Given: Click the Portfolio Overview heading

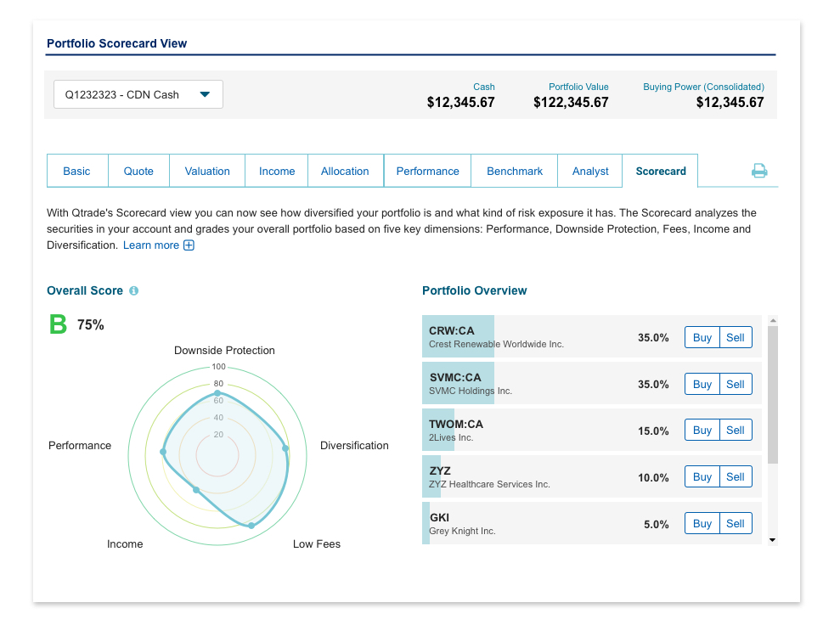Looking at the screenshot, I should [474, 290].
